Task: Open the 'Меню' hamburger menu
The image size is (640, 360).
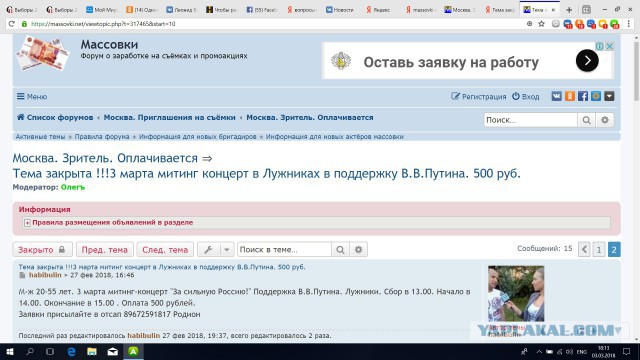Action: [32, 96]
